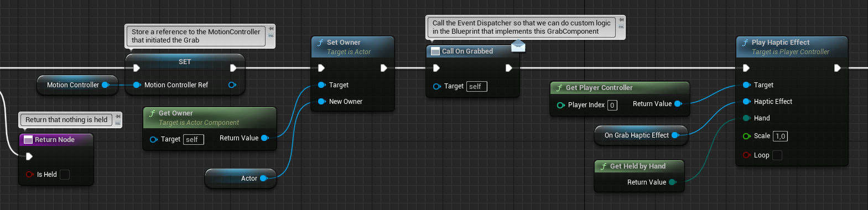Toggle pin on MotionController comment bubble

pos(271,29)
